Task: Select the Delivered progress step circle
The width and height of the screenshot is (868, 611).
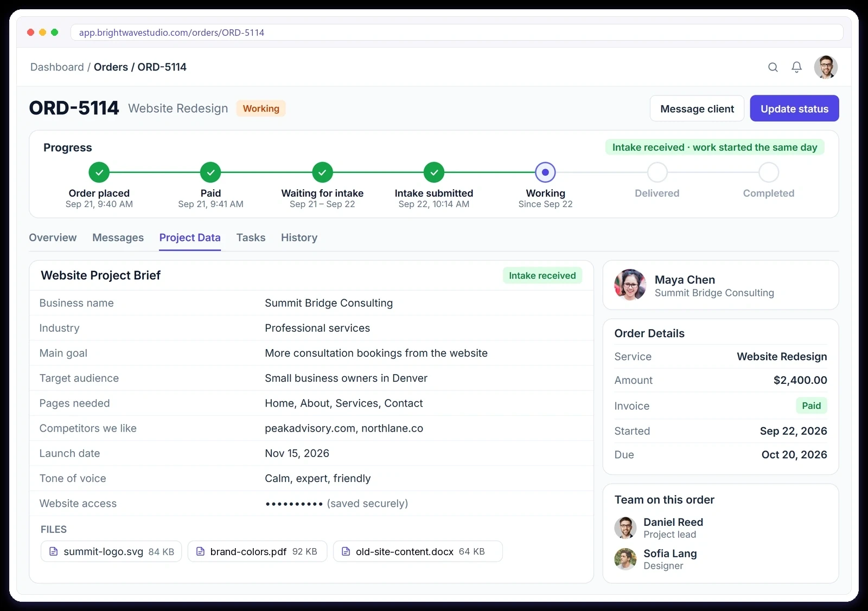Action: 657,172
